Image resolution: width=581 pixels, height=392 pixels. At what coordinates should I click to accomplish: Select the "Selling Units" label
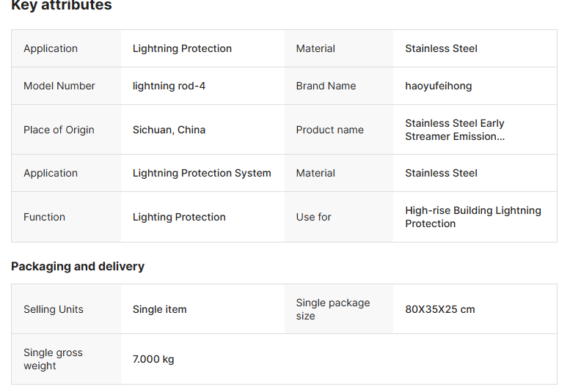pos(54,309)
